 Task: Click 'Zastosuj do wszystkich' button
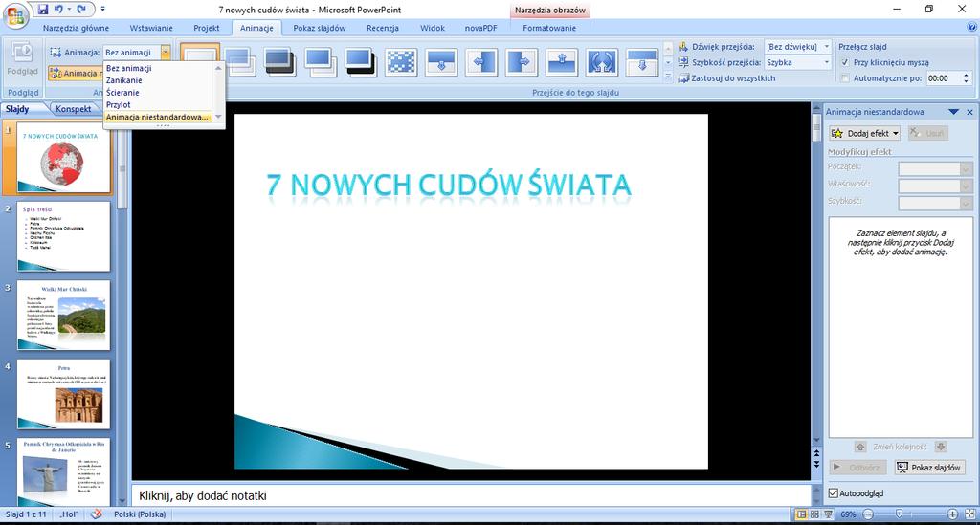(727, 78)
